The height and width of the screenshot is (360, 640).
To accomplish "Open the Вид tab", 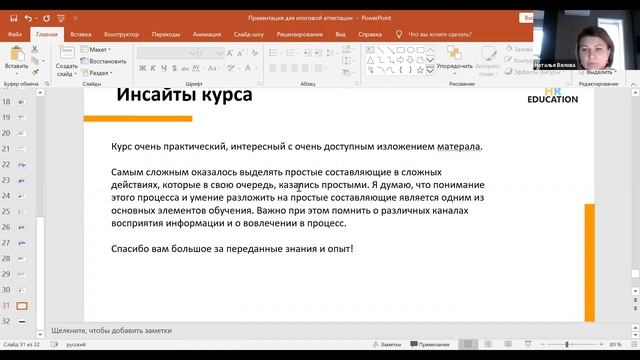I will tap(341, 34).
